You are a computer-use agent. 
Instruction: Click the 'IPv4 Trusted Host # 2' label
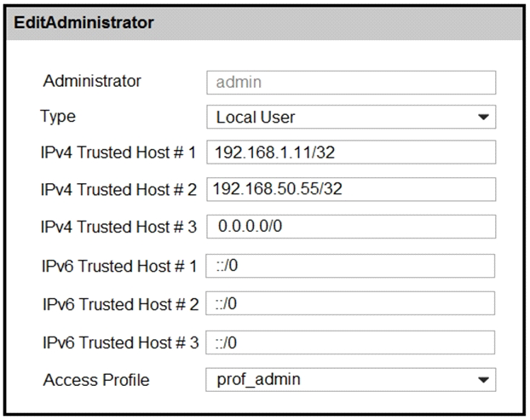coord(119,190)
